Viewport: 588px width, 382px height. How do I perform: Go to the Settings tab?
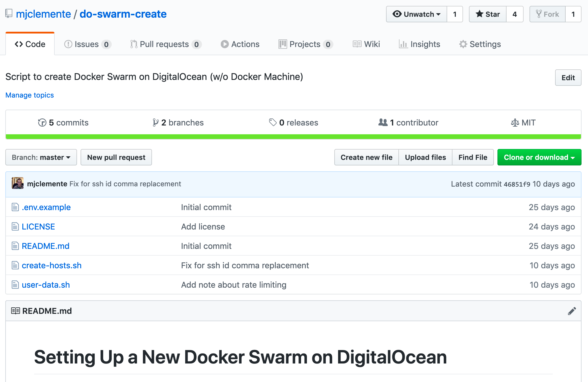(480, 44)
